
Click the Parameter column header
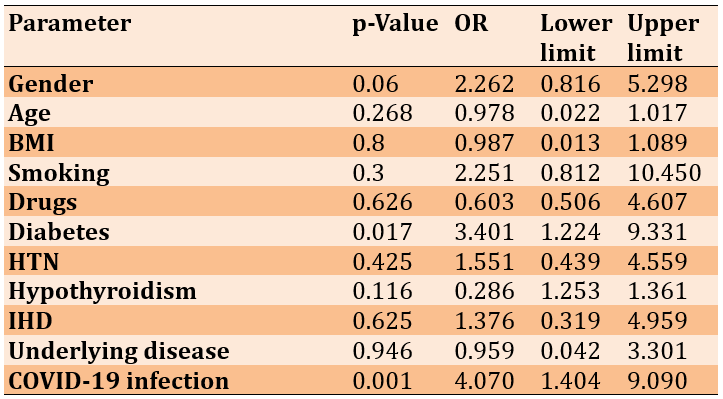70,24
